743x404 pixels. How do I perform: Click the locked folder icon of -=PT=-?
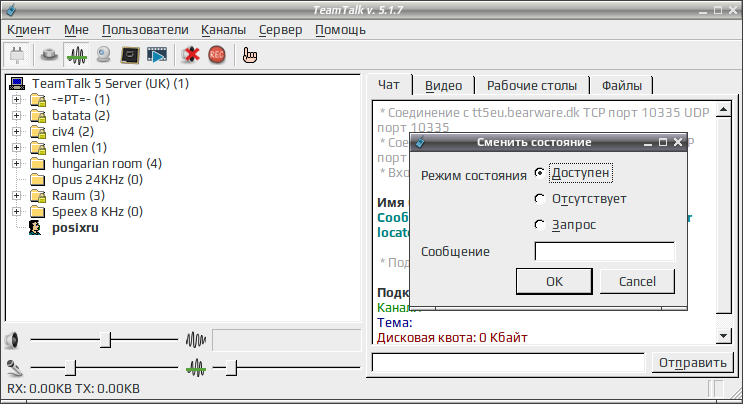click(38, 100)
